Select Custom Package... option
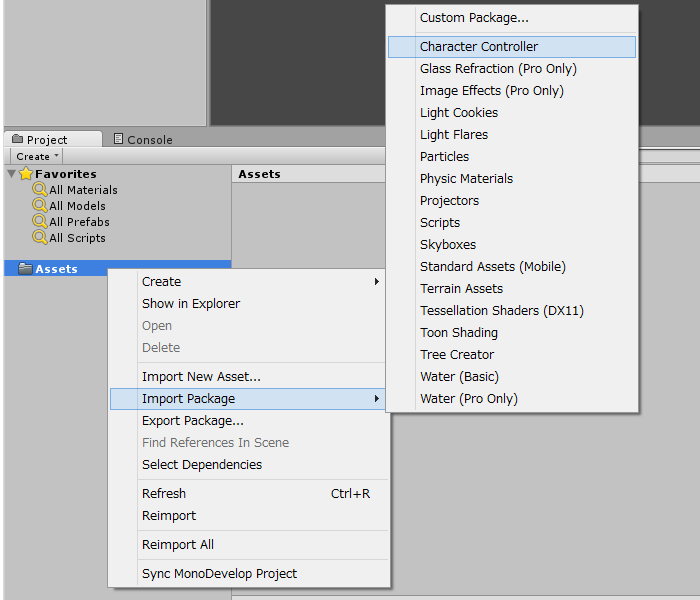The height and width of the screenshot is (600, 700). click(x=474, y=18)
